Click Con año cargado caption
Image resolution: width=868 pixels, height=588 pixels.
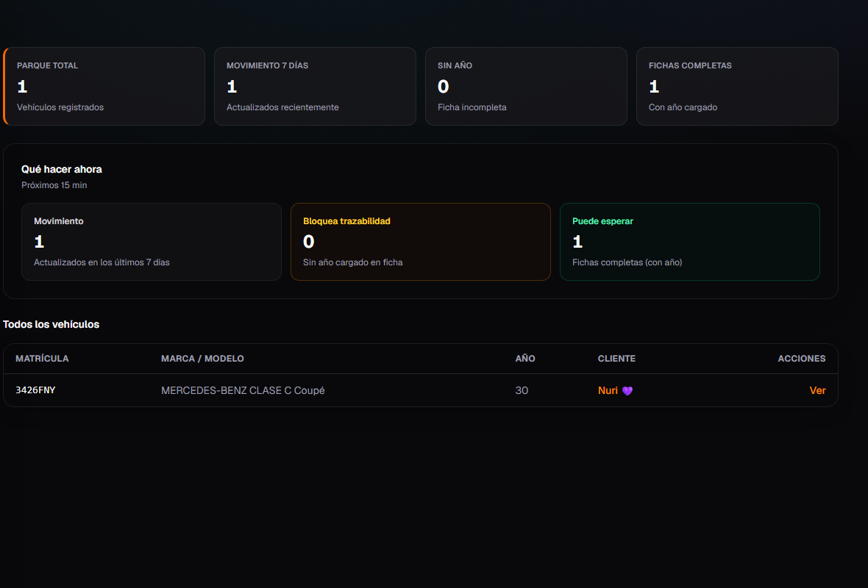click(683, 107)
